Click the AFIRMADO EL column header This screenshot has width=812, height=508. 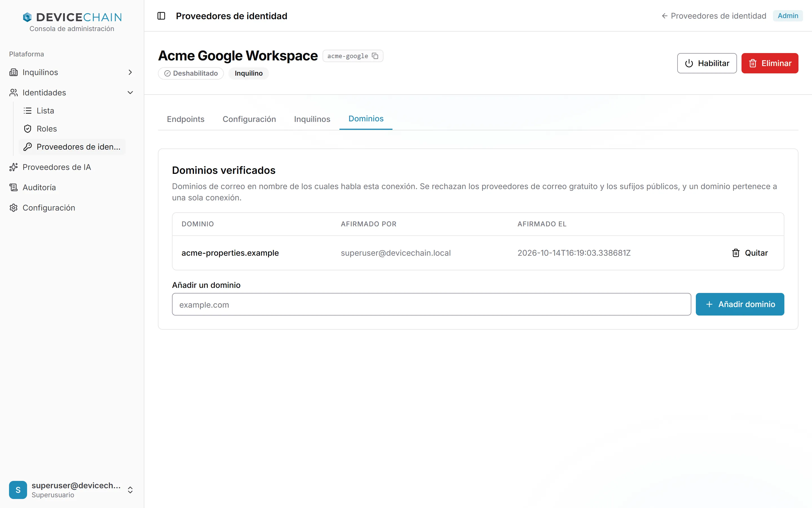(542, 224)
